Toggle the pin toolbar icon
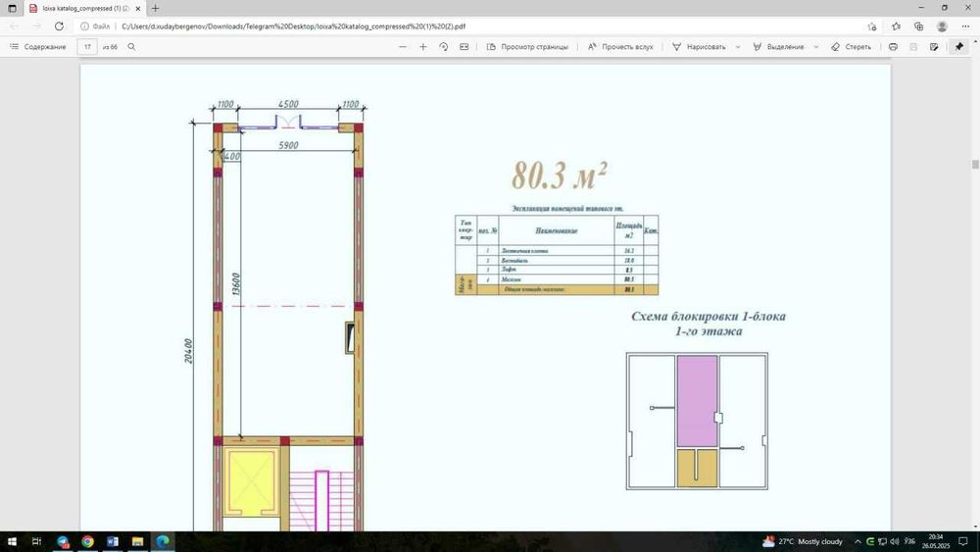 coord(958,47)
